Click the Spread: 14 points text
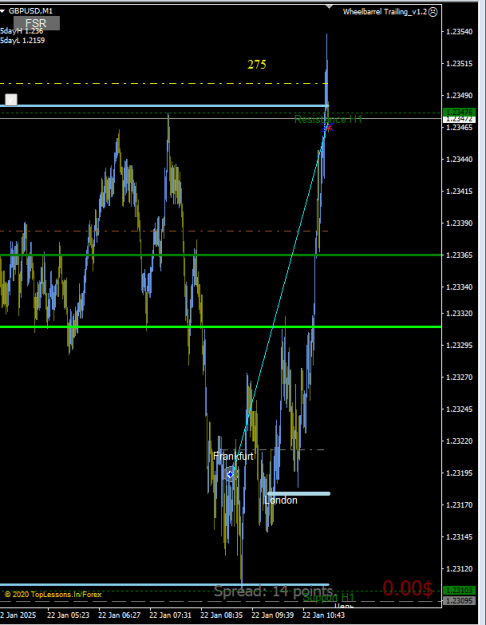Screen dimensions: 486x625 tap(273, 591)
